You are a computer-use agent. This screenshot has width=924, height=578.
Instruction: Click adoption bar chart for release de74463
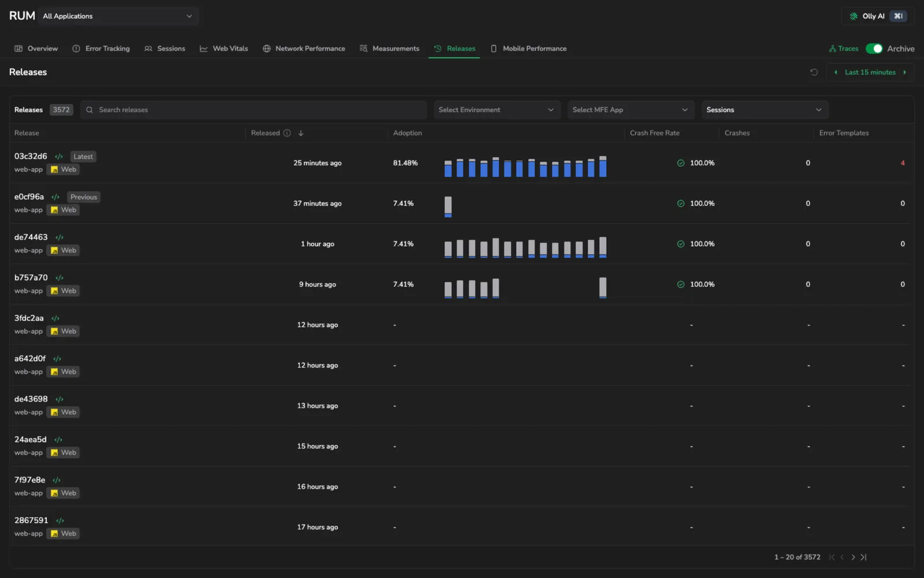coord(526,247)
